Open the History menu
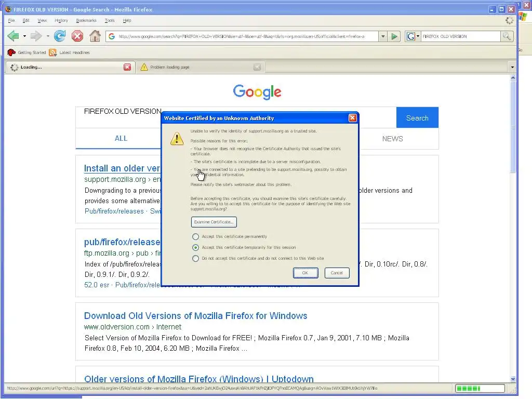This screenshot has height=399, width=532. point(61,20)
